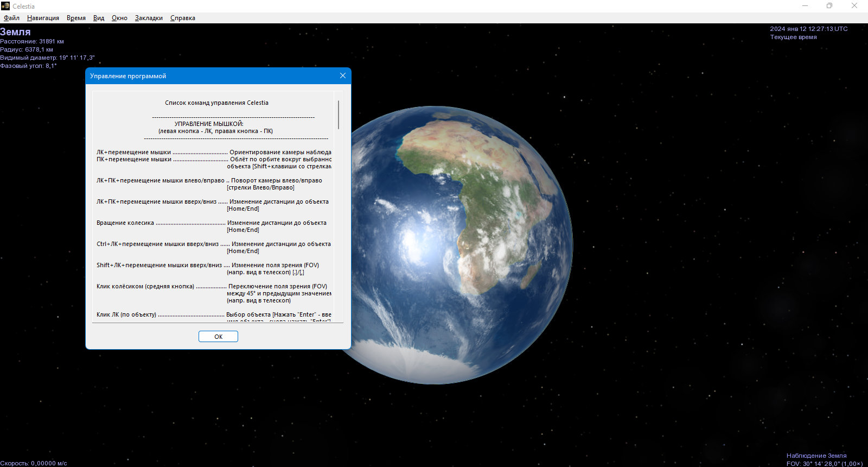This screenshot has width=868, height=467.
Task: Close the Управление программой dialog
Action: (x=342, y=75)
